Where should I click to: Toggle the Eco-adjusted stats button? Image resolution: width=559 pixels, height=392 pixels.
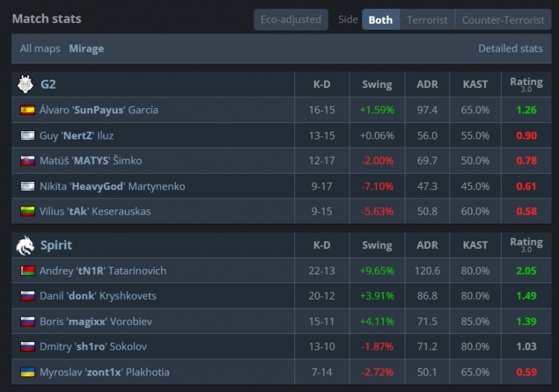[x=291, y=19]
